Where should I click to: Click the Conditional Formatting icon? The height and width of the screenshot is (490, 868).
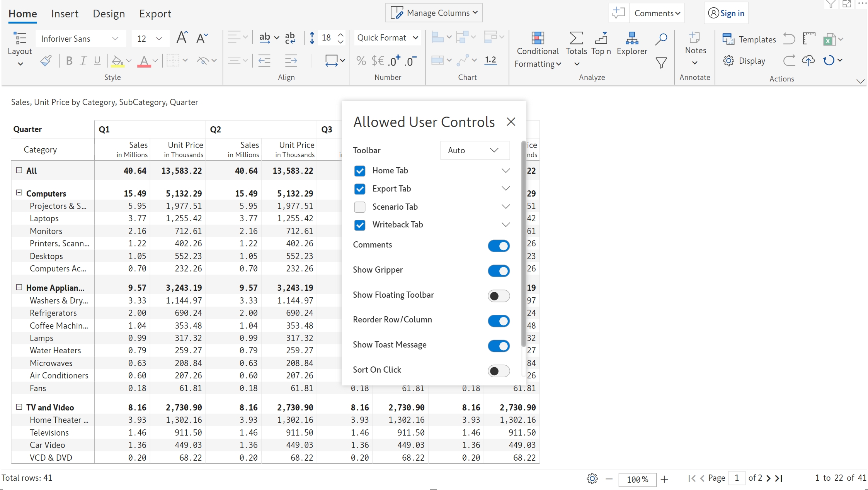[538, 38]
